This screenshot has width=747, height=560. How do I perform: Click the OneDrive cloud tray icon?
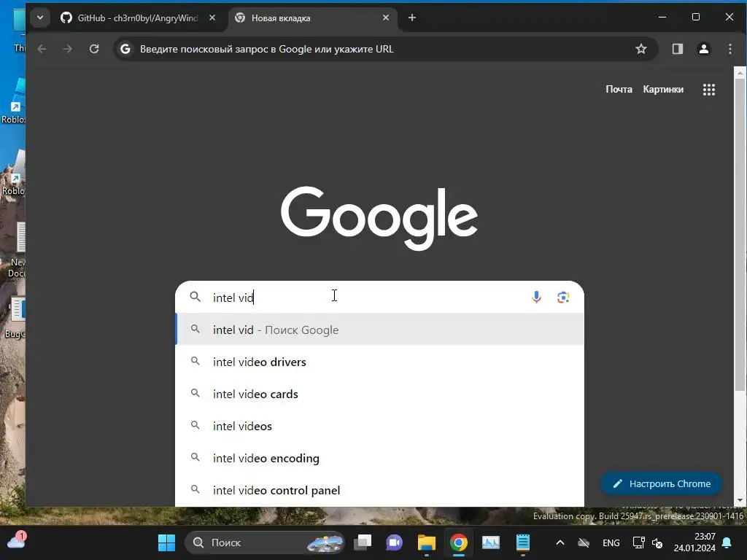[x=584, y=542]
